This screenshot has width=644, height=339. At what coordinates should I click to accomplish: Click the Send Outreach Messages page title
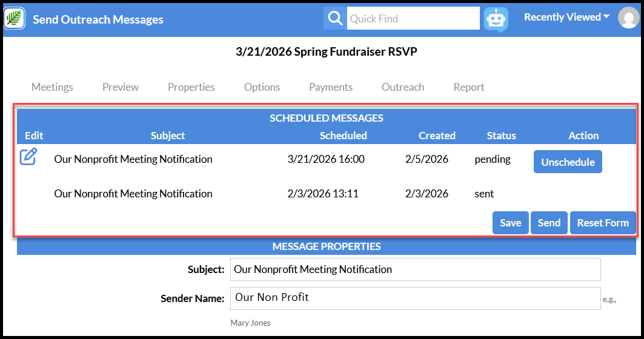pos(98,19)
